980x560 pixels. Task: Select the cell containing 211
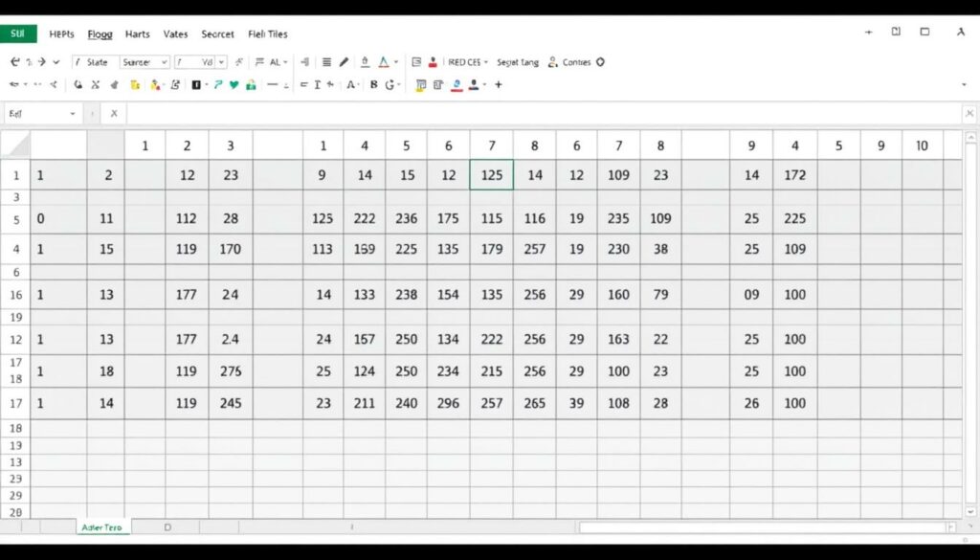(x=365, y=403)
